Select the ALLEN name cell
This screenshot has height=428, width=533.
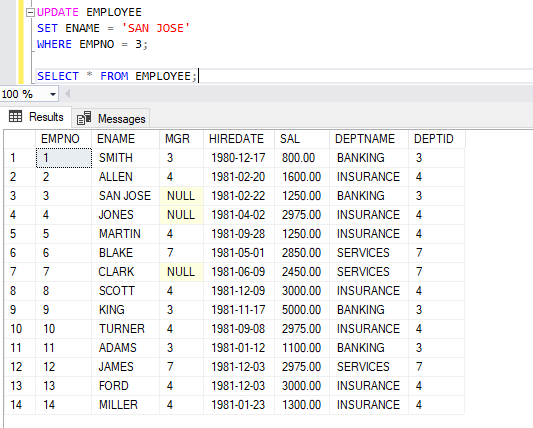click(125, 177)
